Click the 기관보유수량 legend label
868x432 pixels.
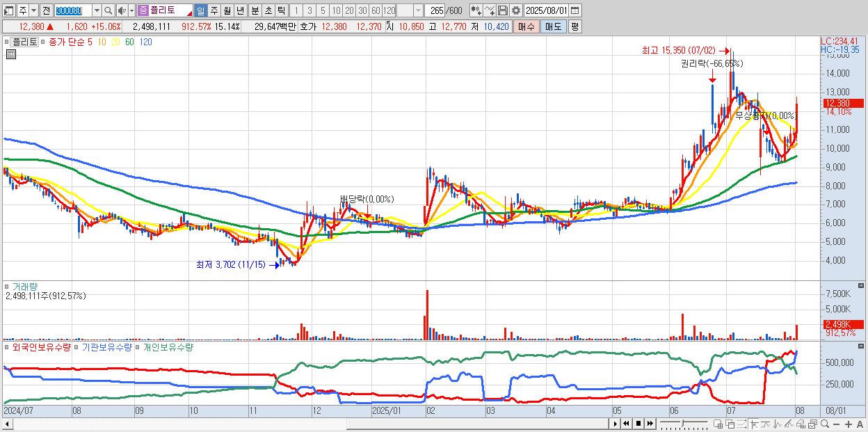107,346
